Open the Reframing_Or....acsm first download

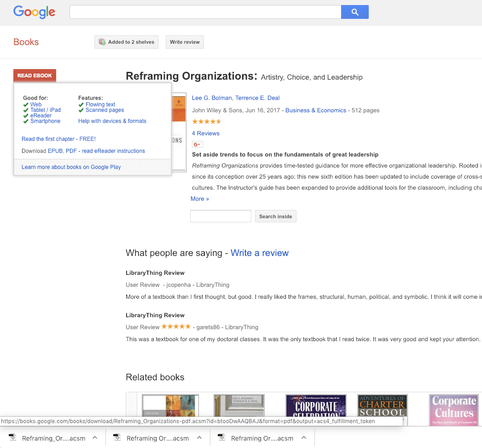53,438
